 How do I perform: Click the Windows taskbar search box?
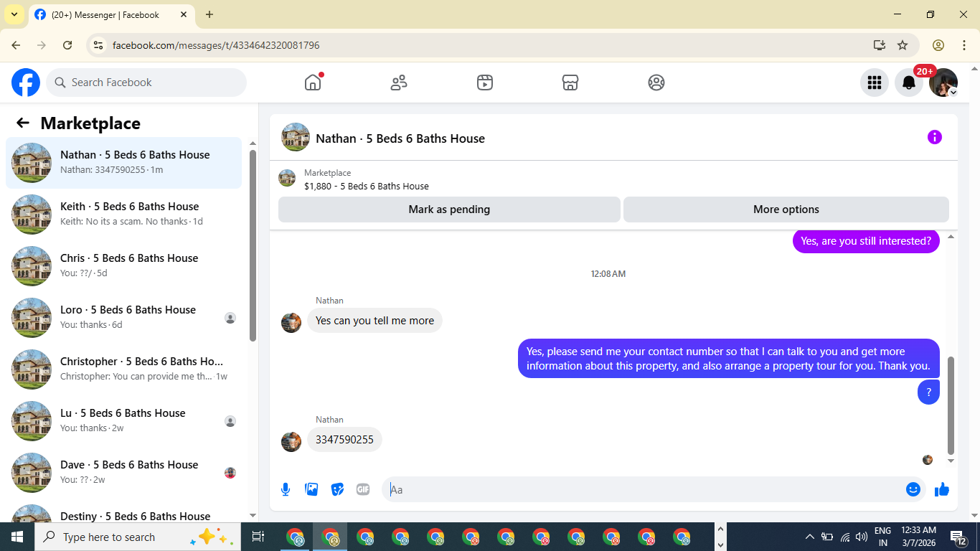136,537
